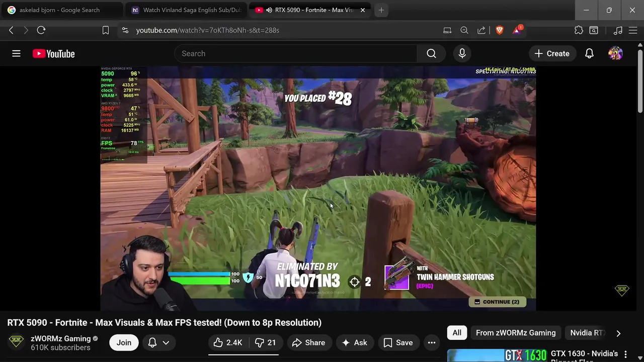The image size is (644, 362).
Task: Like the video with 2.4K likes
Action: (227, 342)
